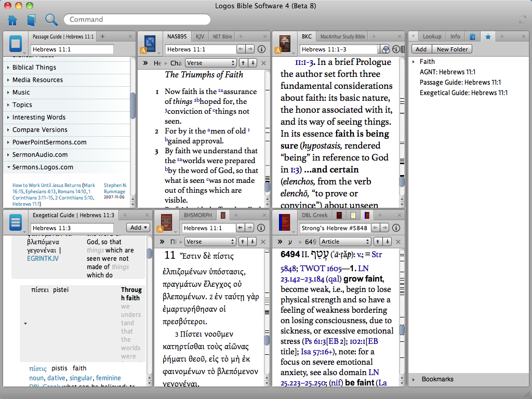Show BHSMORPH resource information icon
The image size is (532, 399).
[261, 228]
